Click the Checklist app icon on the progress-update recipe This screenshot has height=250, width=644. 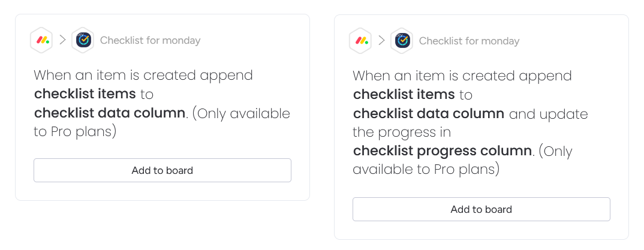pos(402,41)
